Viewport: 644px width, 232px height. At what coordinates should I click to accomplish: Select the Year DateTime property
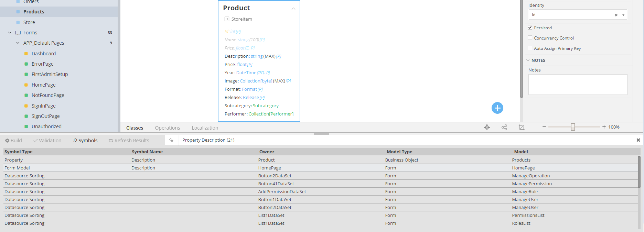pyautogui.click(x=247, y=73)
